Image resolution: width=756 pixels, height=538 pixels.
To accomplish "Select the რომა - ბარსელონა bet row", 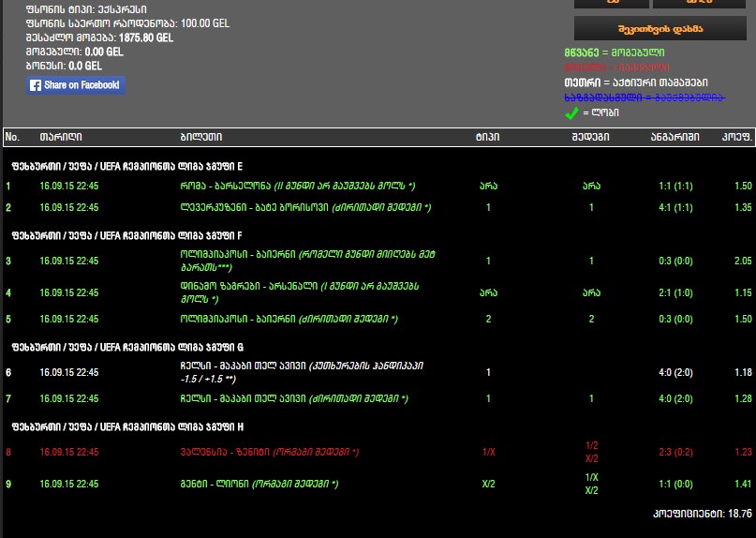I will pyautogui.click(x=378, y=186).
